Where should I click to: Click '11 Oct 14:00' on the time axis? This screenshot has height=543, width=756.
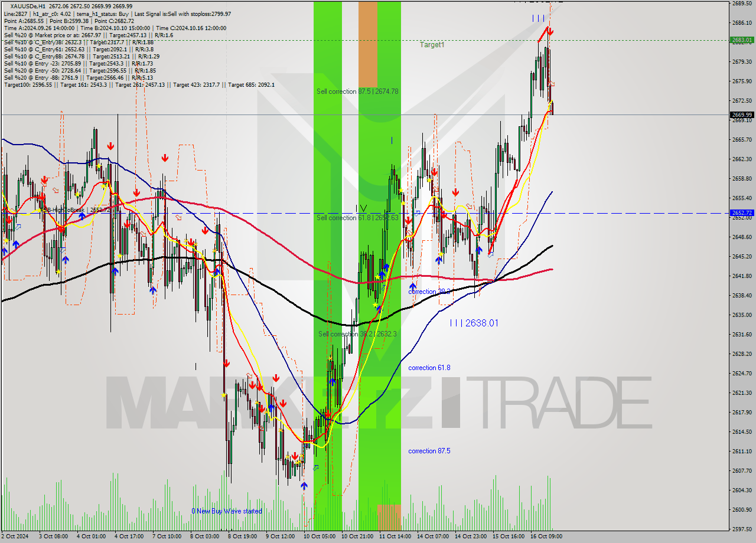[x=395, y=537]
